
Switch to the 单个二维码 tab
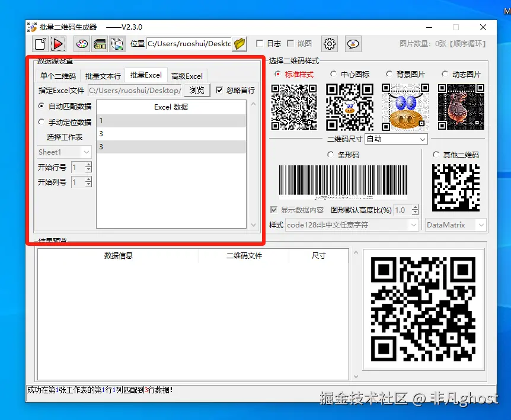coord(58,76)
